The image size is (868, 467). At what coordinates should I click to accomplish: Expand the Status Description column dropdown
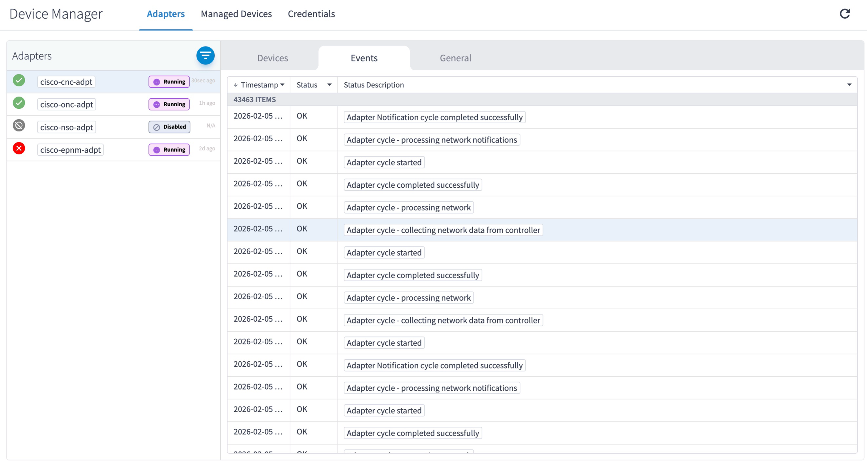[849, 85]
